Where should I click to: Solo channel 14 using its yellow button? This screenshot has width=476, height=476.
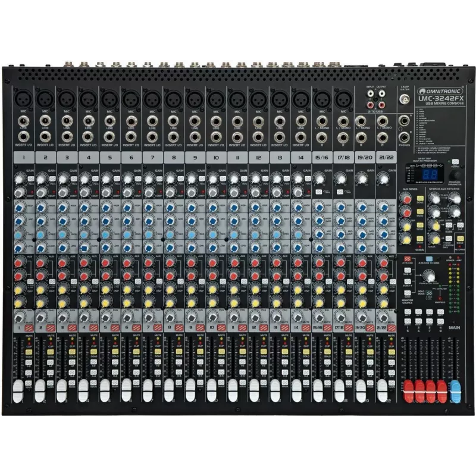tap(306, 352)
